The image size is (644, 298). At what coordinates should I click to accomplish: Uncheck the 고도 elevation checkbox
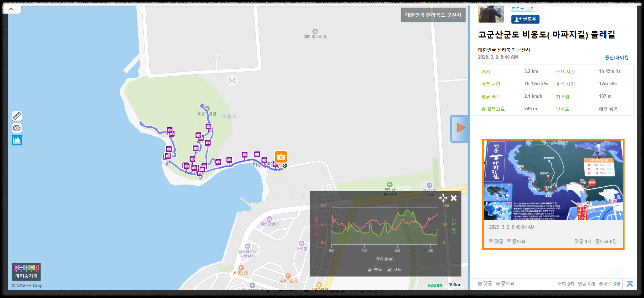[389, 270]
